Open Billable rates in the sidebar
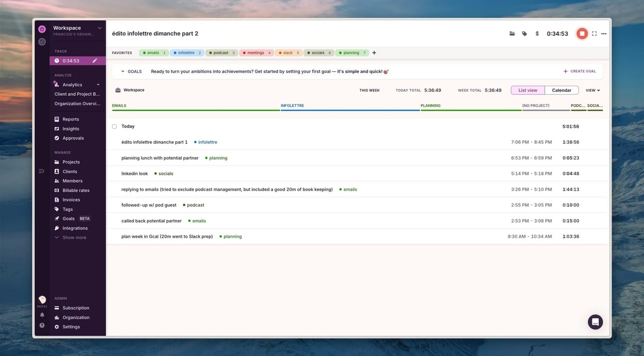Viewport: 644px width, 356px height. 76,190
